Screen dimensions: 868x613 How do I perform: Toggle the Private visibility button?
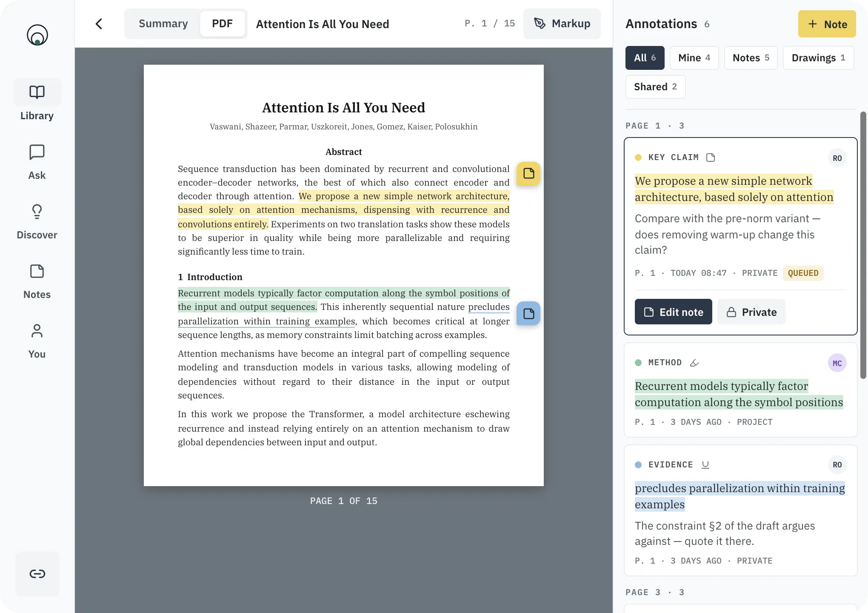(x=751, y=312)
